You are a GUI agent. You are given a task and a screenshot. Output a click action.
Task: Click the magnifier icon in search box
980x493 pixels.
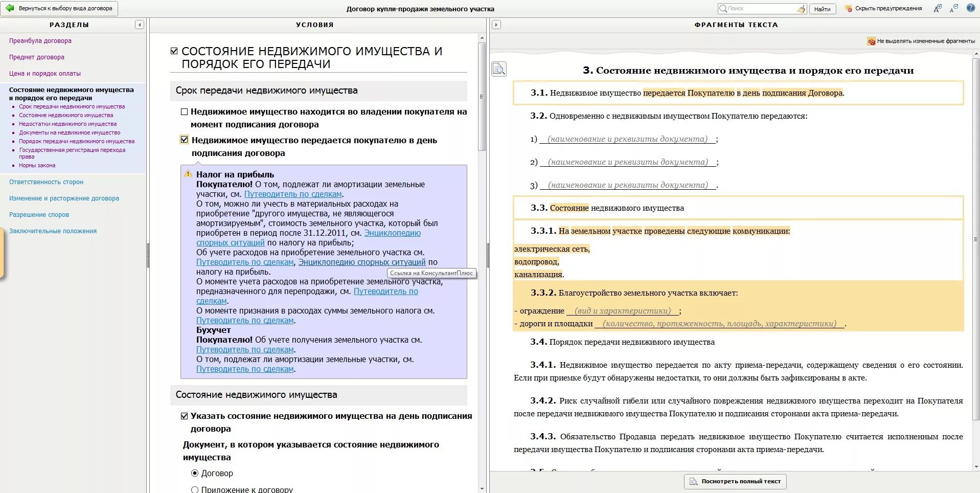click(723, 9)
